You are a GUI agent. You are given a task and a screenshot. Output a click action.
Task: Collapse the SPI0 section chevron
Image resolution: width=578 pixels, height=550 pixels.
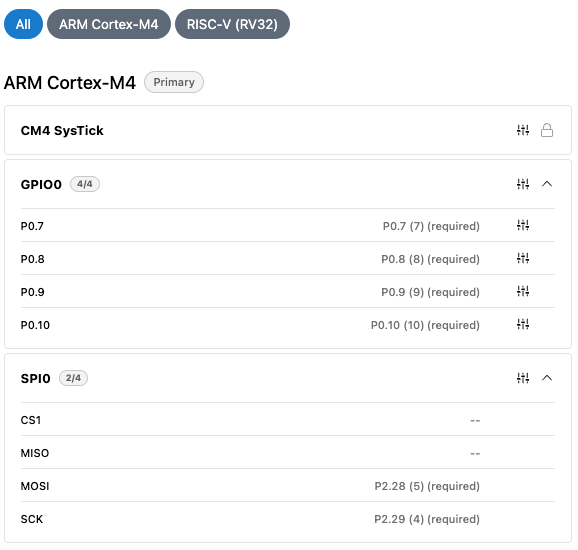pos(547,378)
